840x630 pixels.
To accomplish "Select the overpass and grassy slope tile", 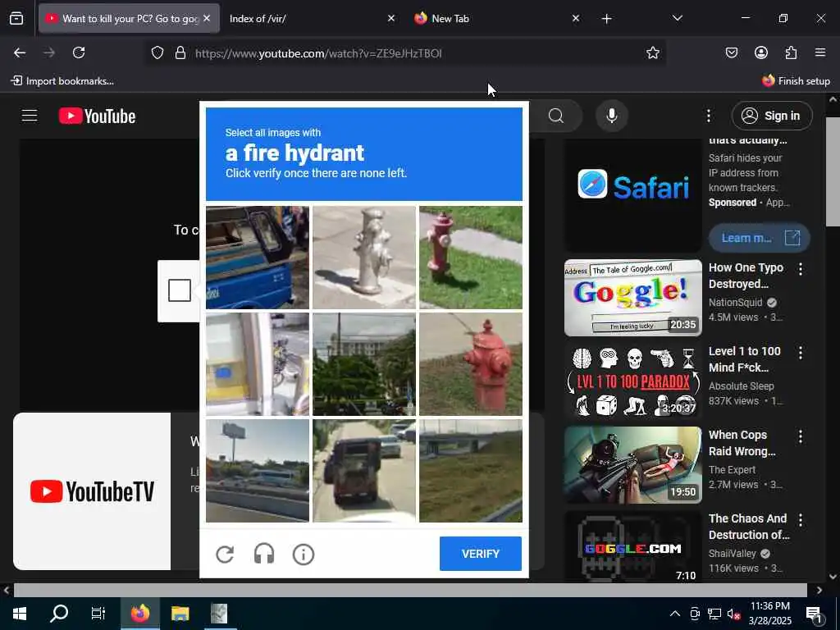I will point(470,470).
